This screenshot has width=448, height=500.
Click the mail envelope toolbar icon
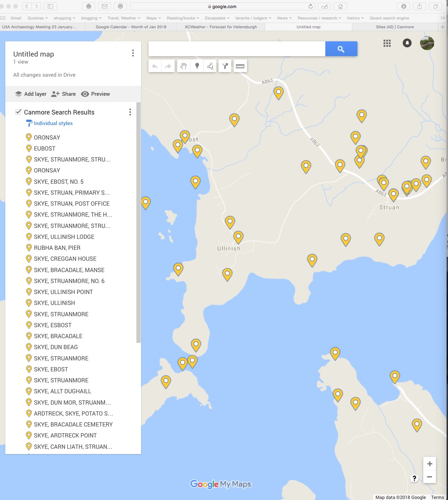coord(104,6)
